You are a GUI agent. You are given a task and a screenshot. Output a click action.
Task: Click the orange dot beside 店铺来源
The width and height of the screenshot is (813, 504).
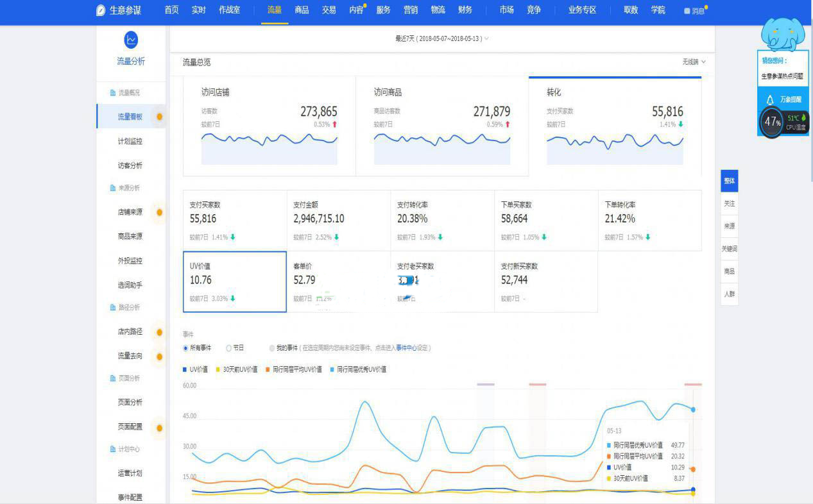159,212
